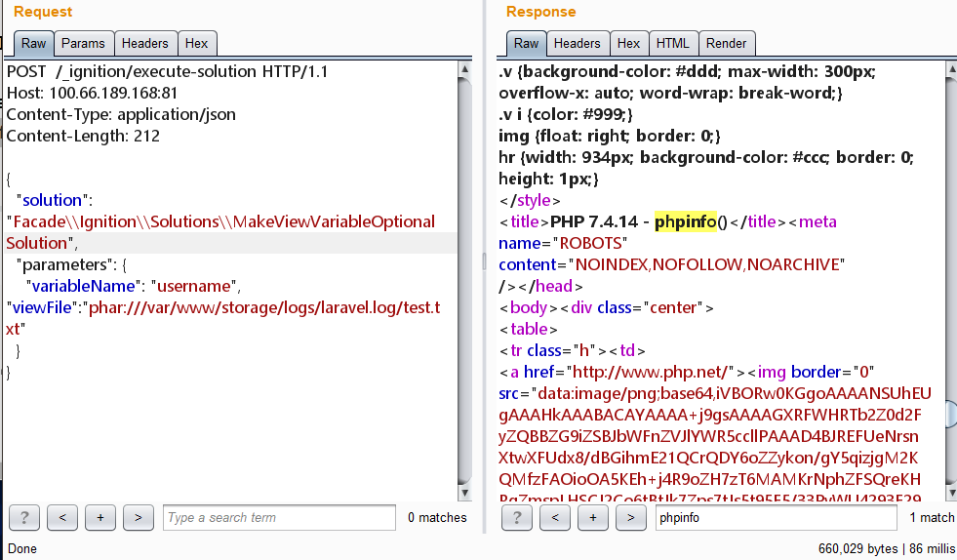Image resolution: width=957 pixels, height=560 pixels.
Task: Focus the Response search field containing phpinfo
Action: click(776, 518)
